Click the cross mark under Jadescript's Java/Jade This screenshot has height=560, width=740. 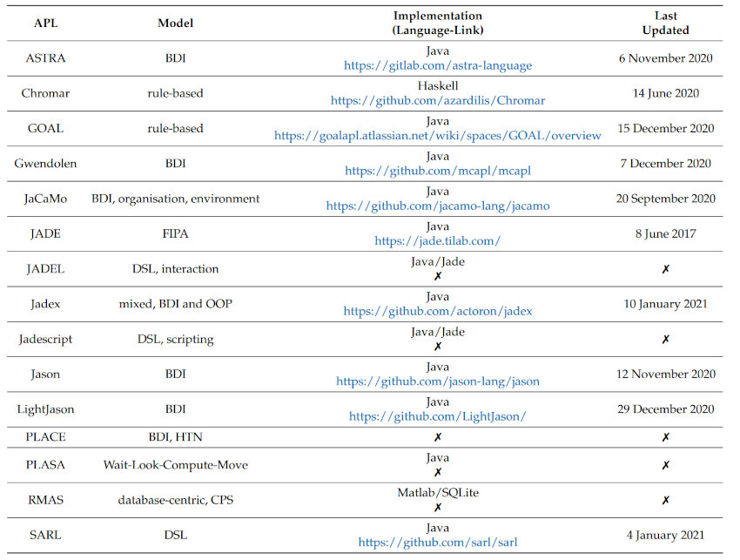point(438,346)
